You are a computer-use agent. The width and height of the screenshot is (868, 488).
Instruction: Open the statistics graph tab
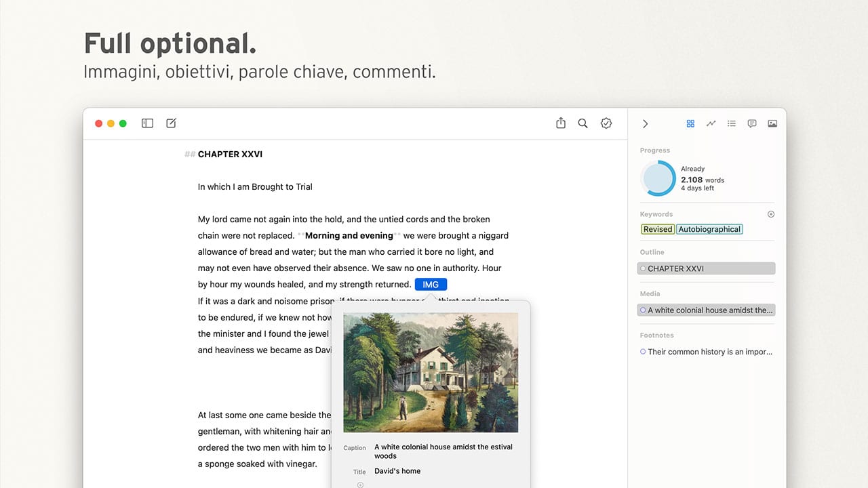tap(711, 123)
